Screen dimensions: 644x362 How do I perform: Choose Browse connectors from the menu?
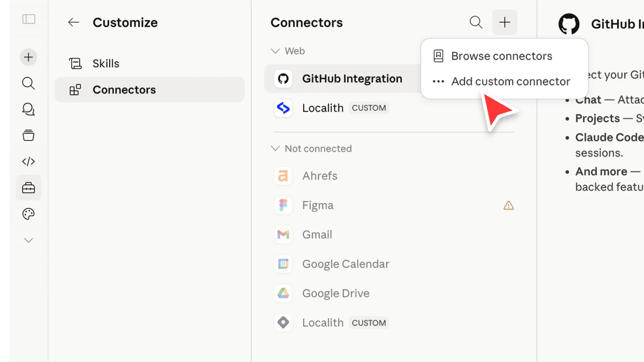click(x=502, y=56)
